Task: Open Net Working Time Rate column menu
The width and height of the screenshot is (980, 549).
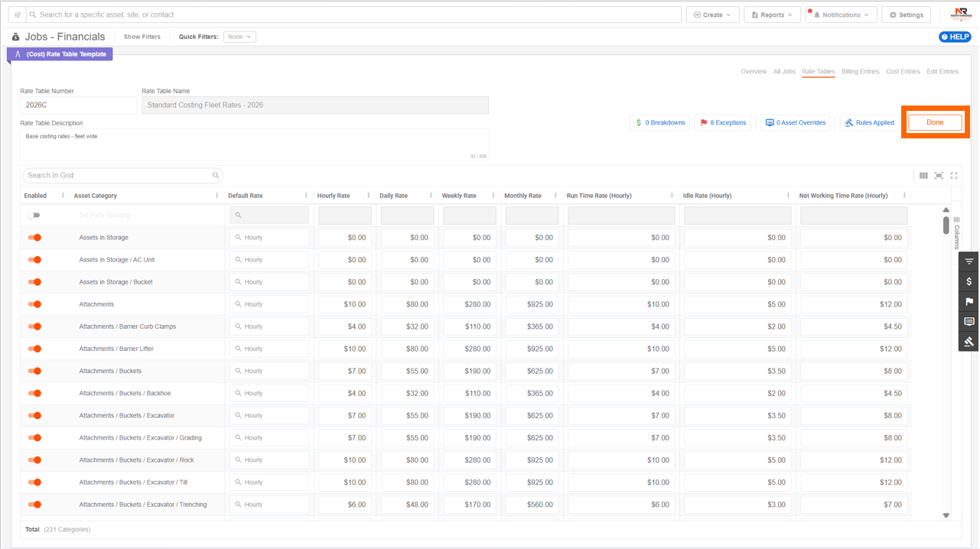Action: click(x=904, y=196)
